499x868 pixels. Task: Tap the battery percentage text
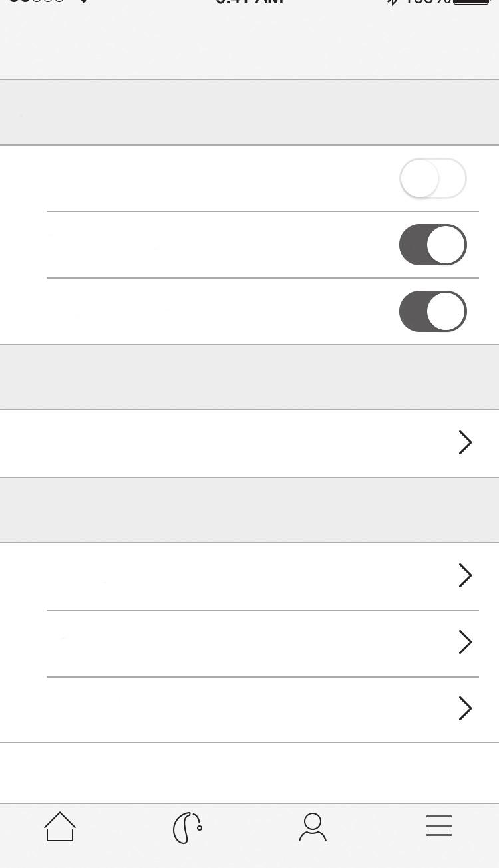coord(427,2)
